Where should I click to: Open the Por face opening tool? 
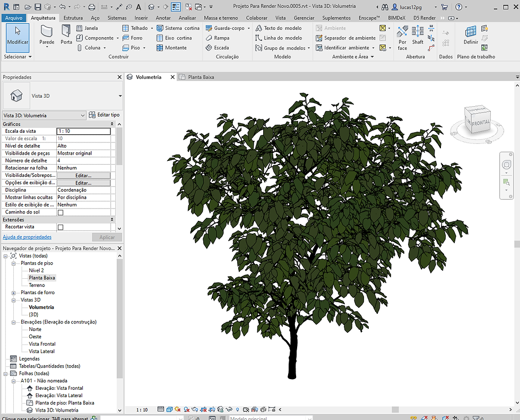[x=402, y=38]
